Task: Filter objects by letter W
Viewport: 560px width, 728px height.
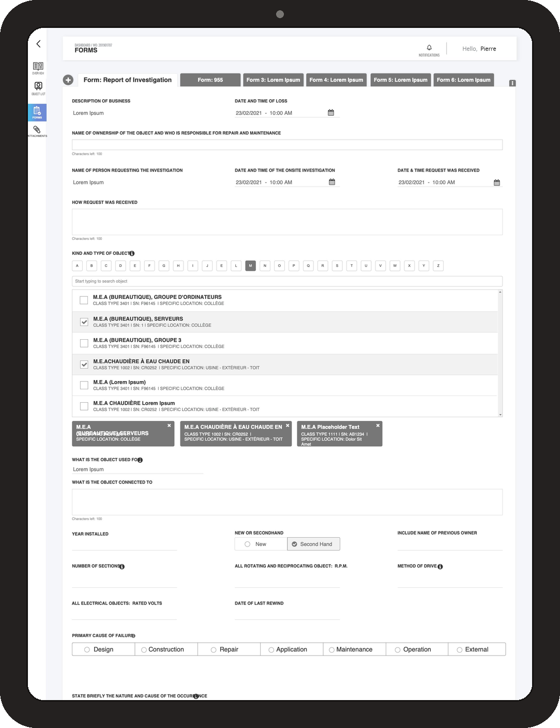Action: [395, 266]
